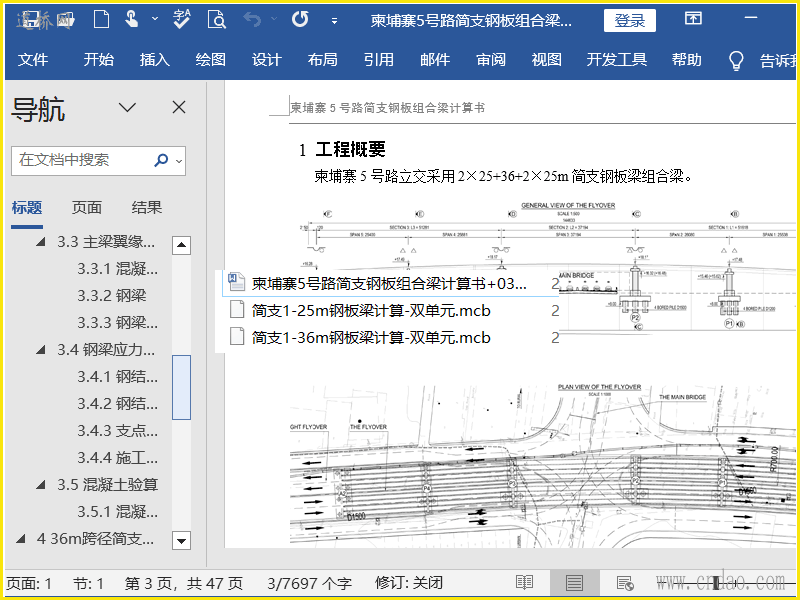Collapse the 3.3 主梁翼缘 heading
Image resolution: width=800 pixels, height=600 pixels.
[x=41, y=242]
